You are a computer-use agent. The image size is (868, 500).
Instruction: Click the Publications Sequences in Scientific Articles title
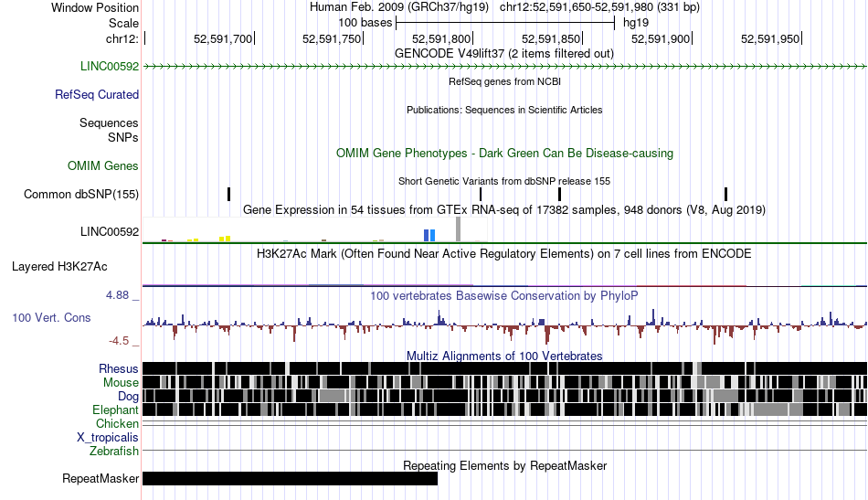[x=504, y=111]
